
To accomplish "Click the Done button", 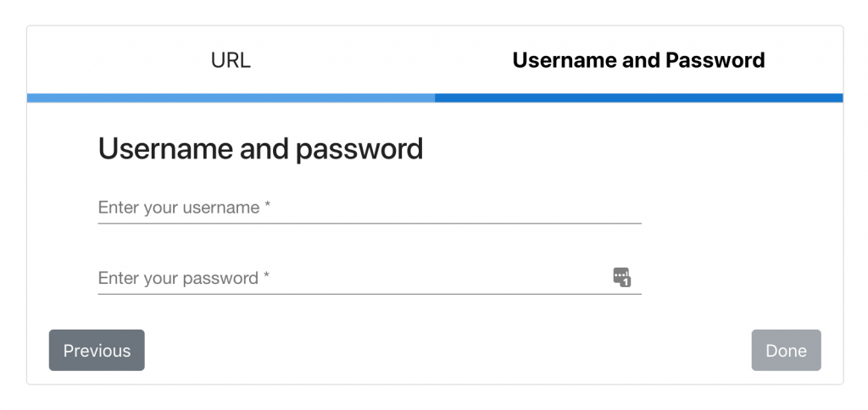I will click(786, 350).
